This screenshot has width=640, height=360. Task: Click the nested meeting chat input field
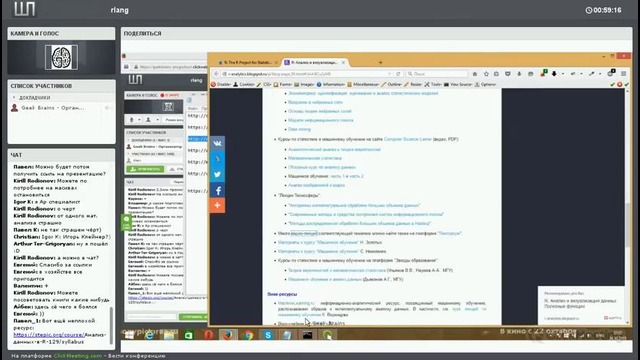point(151,317)
